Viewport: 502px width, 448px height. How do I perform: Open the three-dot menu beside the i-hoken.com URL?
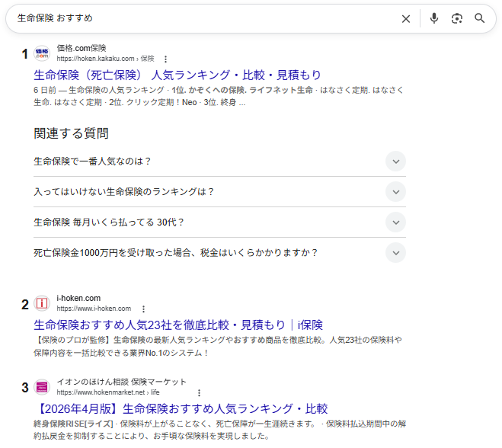pos(143,309)
